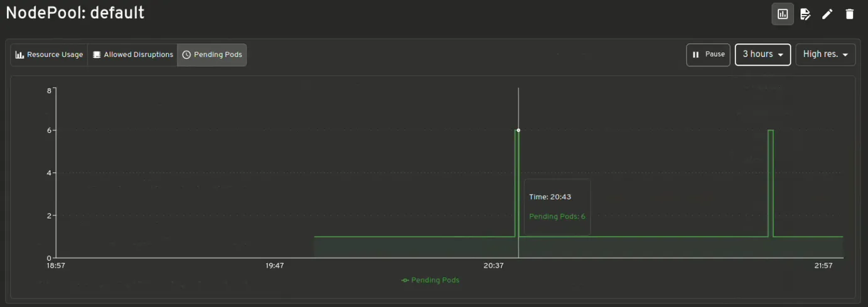Click the 20:37 x-axis time label
The height and width of the screenshot is (307, 868).
click(493, 266)
